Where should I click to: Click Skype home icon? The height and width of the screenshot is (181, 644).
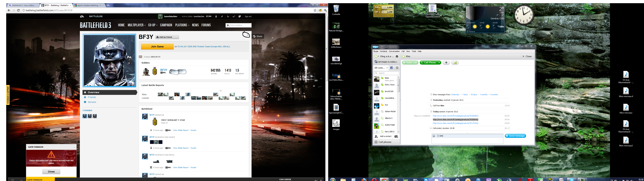397,56
